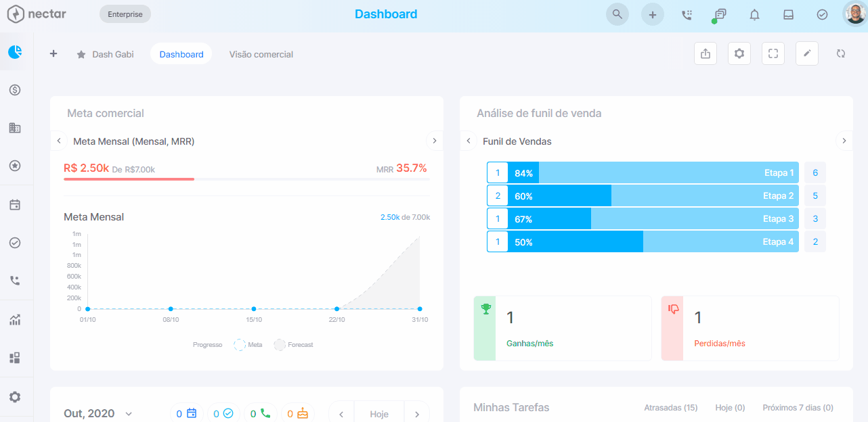
Task: Open the dollar sign opportunities sidebar icon
Action: pyautogui.click(x=15, y=89)
